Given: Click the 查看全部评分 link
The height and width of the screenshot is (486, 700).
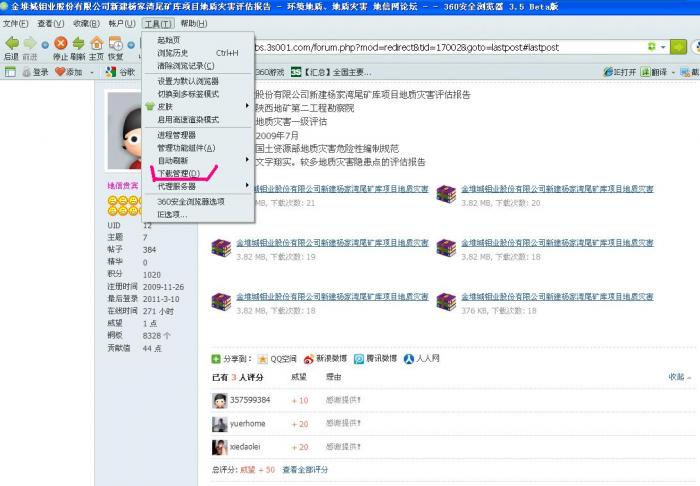Looking at the screenshot, I should pos(304,469).
